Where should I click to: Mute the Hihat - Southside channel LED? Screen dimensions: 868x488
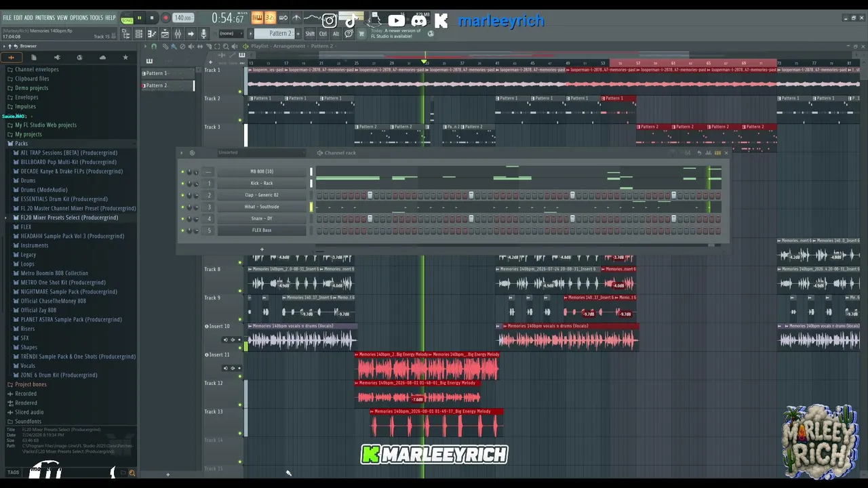[x=182, y=207]
